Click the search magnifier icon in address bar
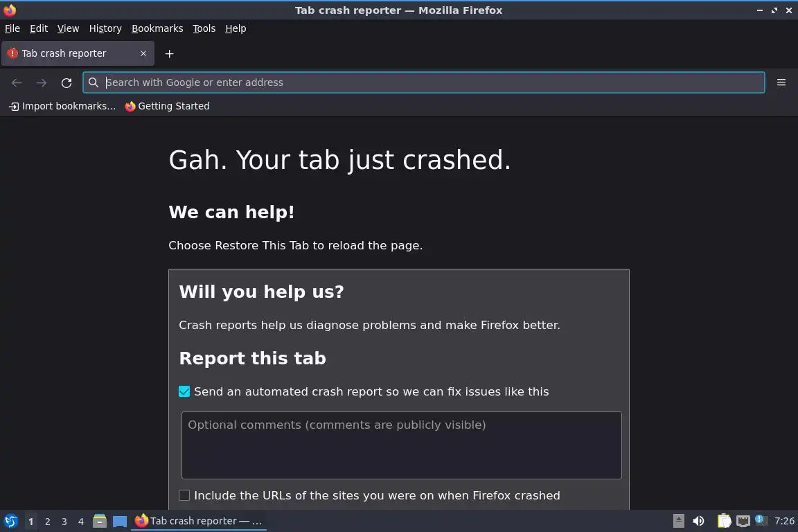This screenshot has width=798, height=532. [93, 82]
